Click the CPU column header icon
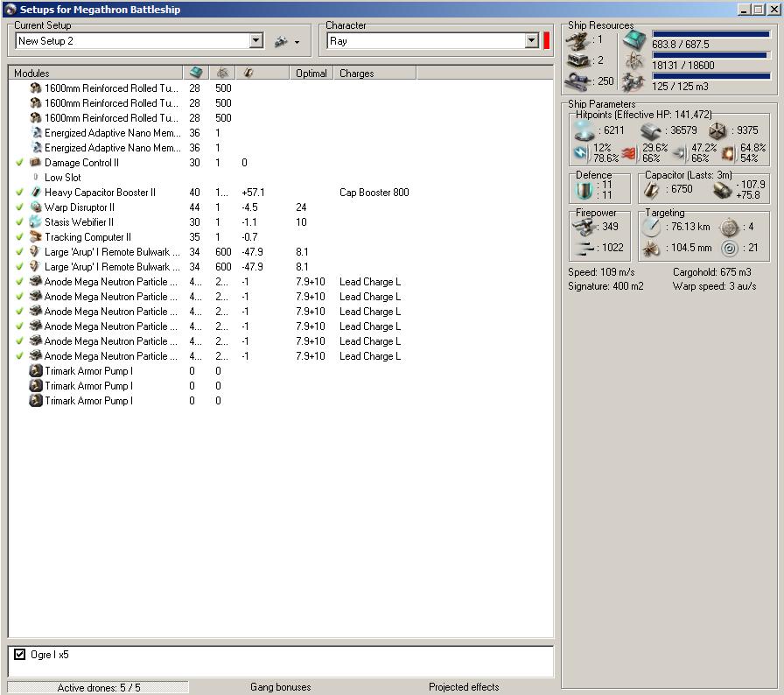784x695 pixels. point(196,73)
